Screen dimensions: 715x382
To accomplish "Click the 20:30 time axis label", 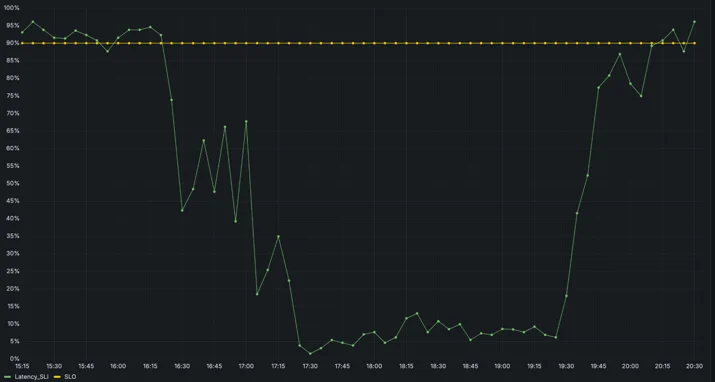I will [x=694, y=366].
